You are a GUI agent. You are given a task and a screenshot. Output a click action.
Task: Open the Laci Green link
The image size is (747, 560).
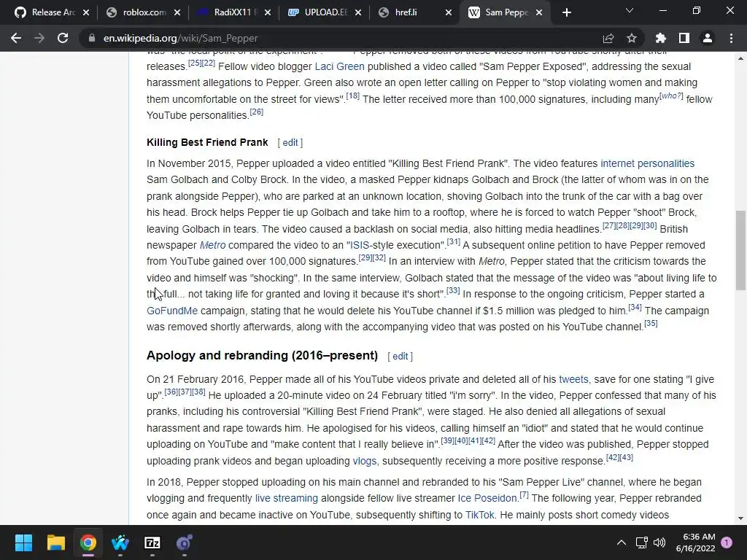point(339,66)
